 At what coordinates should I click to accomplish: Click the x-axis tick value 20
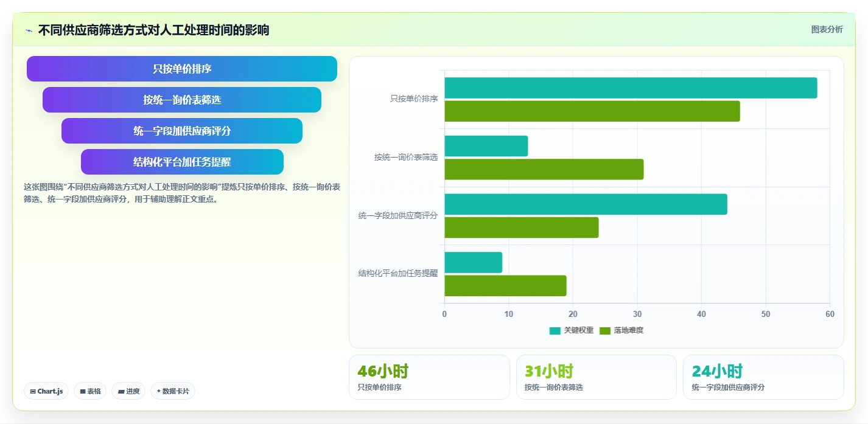(573, 314)
